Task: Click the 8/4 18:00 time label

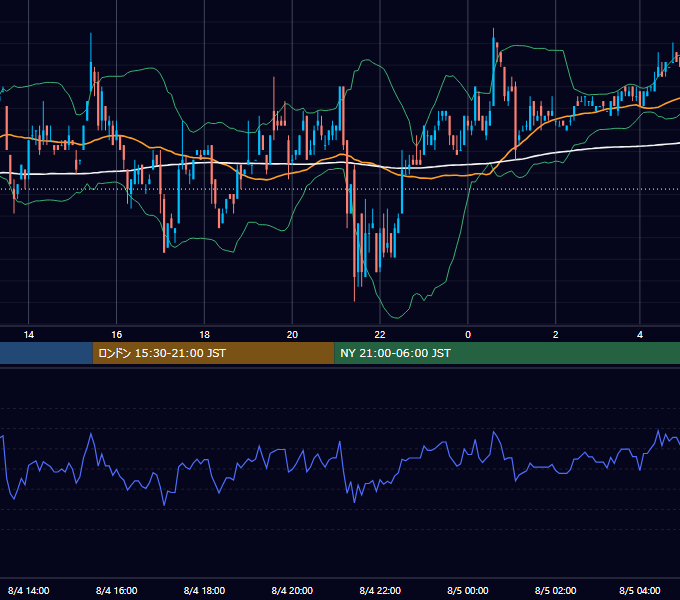Action: [x=204, y=590]
